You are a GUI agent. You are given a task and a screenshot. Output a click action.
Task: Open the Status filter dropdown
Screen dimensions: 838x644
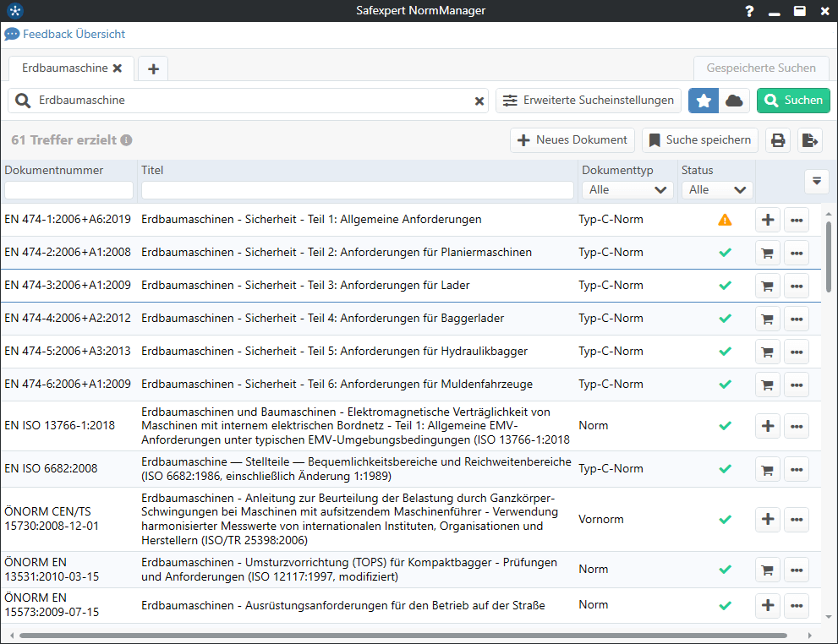[717, 190]
